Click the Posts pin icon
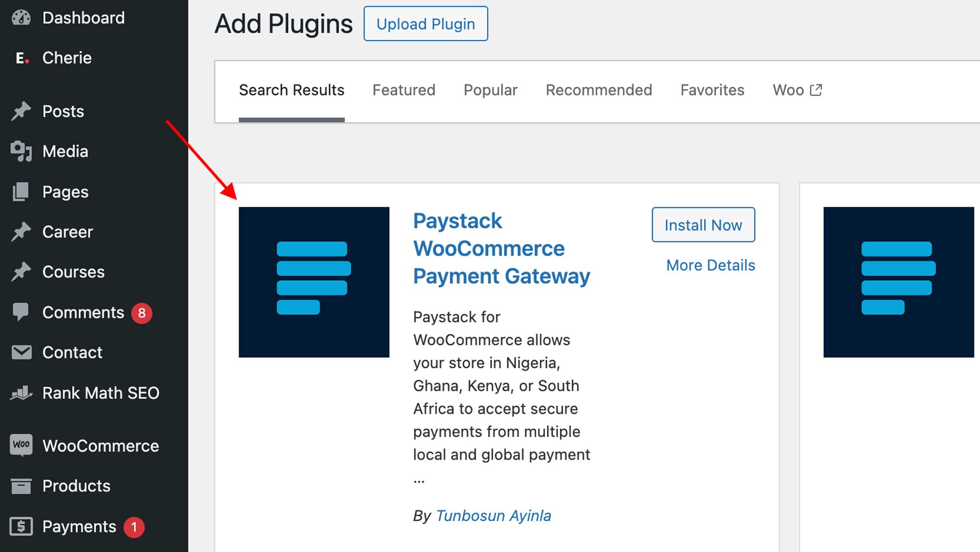 (x=21, y=111)
